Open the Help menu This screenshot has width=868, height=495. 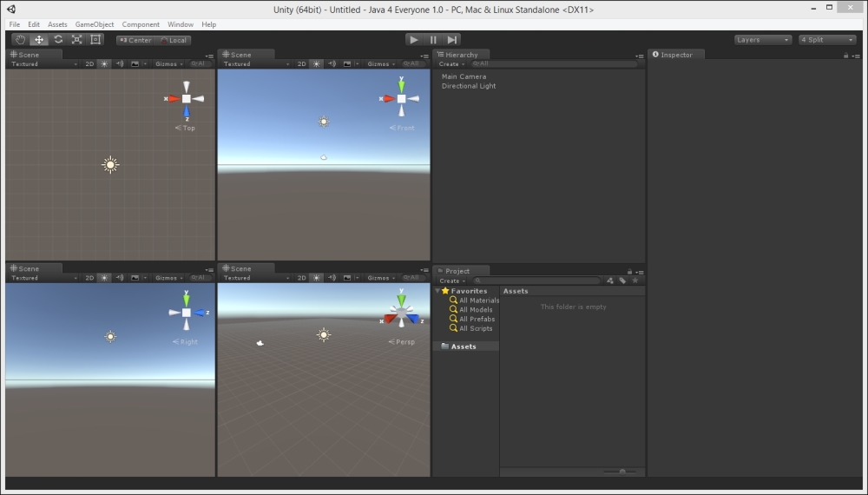point(208,24)
